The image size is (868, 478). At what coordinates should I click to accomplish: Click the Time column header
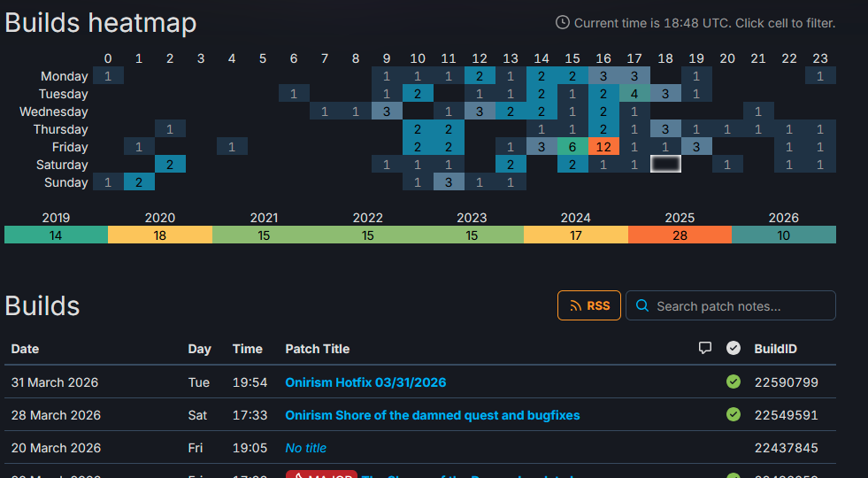248,349
